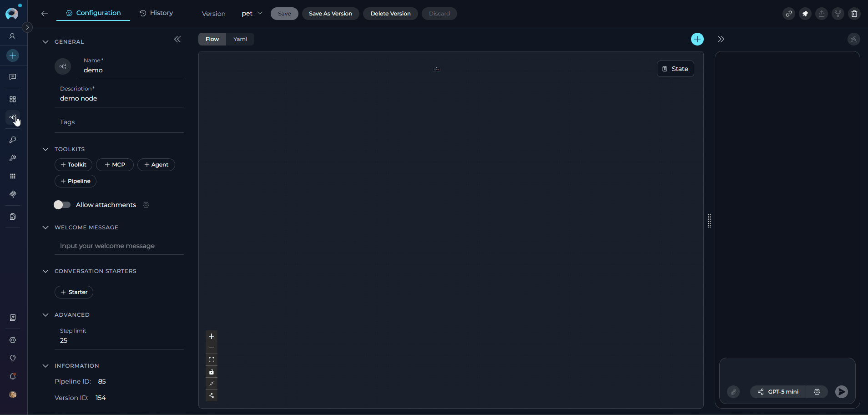Click the Save As Version button
Image resolution: width=868 pixels, height=415 pixels.
[330, 14]
